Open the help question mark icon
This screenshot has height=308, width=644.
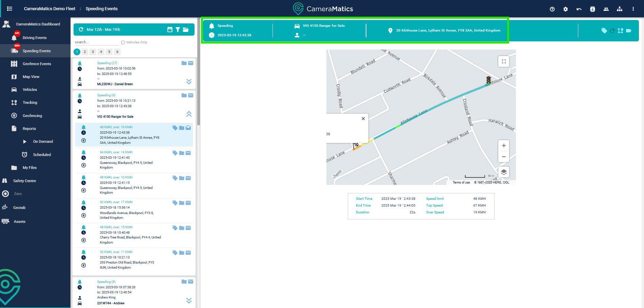[x=552, y=9]
